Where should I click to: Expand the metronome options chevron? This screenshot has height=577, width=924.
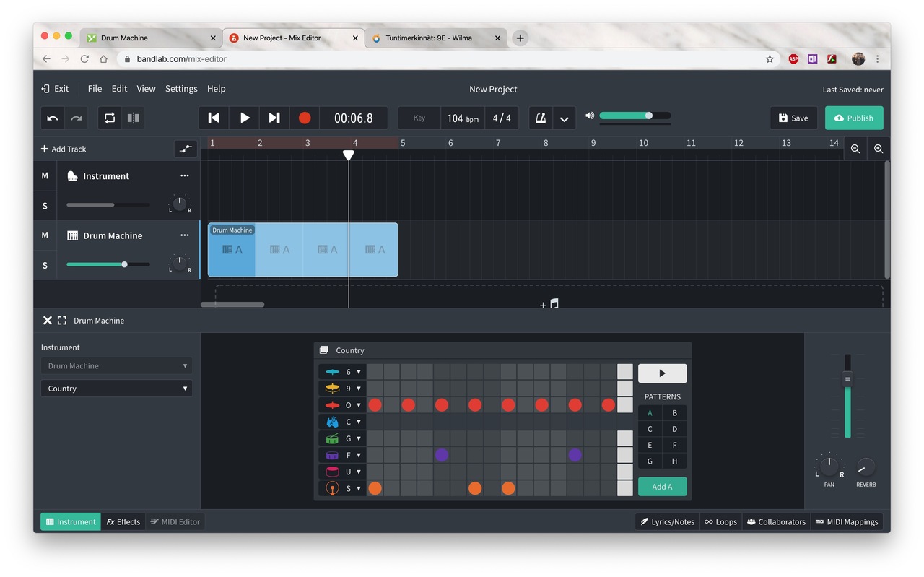click(564, 119)
